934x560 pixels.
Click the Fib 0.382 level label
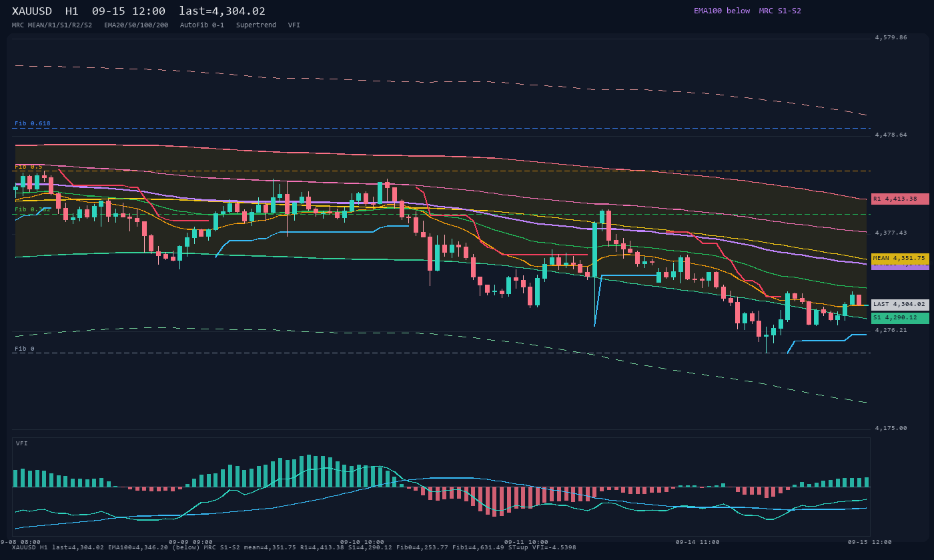33,209
